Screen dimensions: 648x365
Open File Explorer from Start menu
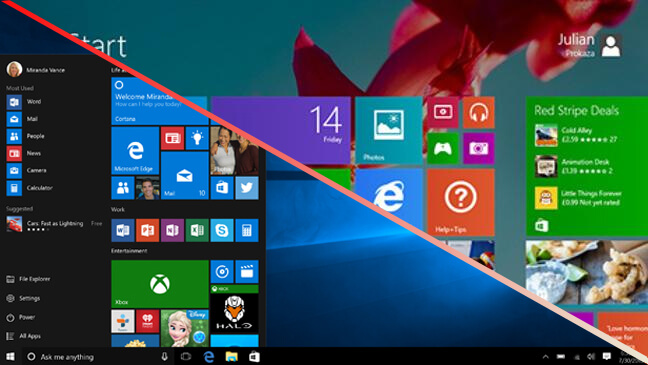[29, 279]
